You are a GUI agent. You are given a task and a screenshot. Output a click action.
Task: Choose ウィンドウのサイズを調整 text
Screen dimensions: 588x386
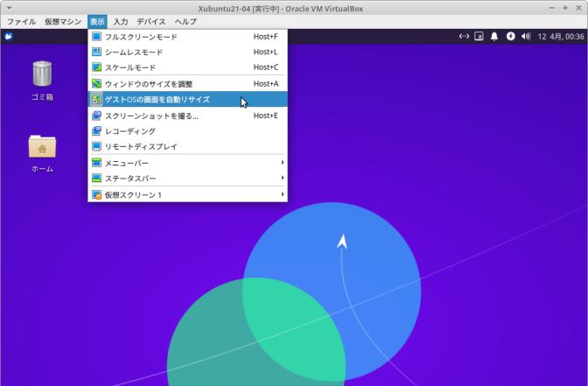(149, 84)
